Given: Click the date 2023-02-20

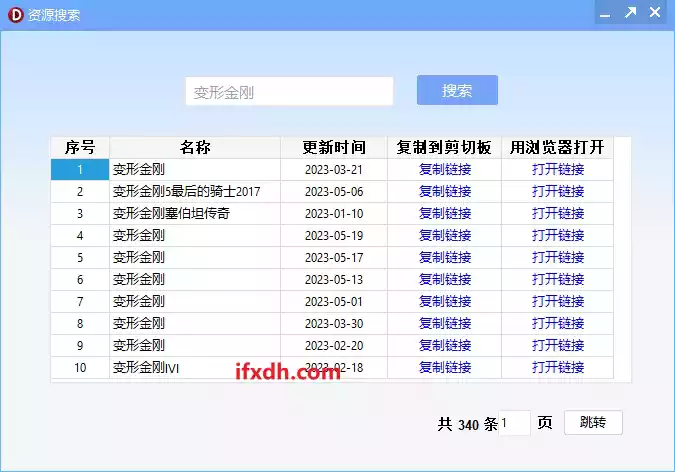Looking at the screenshot, I should [334, 346].
